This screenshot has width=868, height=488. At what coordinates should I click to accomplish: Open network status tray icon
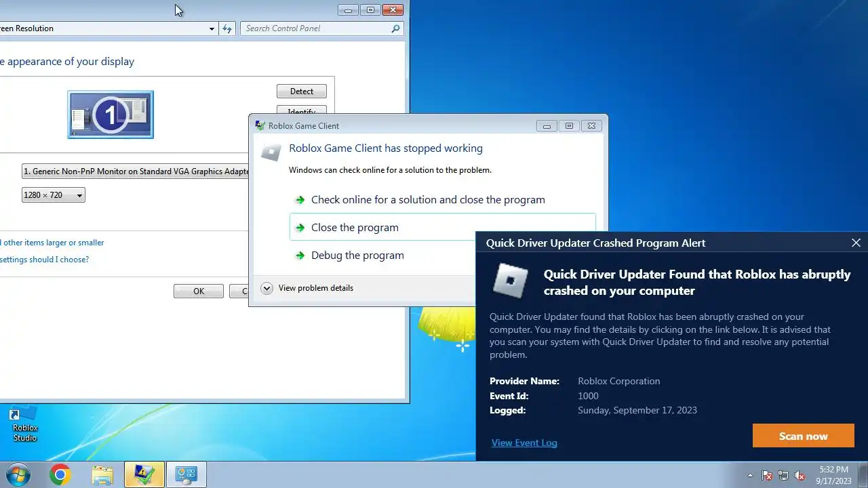point(783,475)
